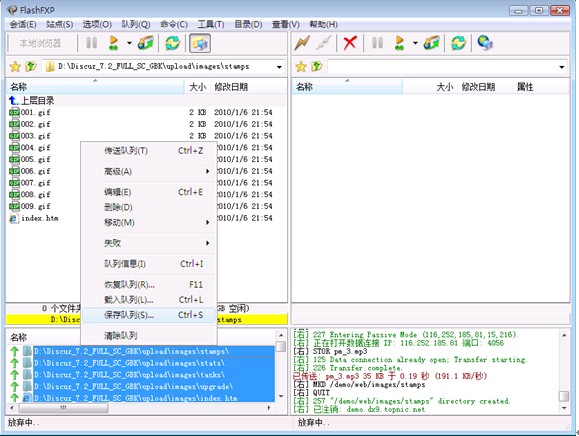Open the 工具(T) menu
The height and width of the screenshot is (436, 579).
[211, 24]
